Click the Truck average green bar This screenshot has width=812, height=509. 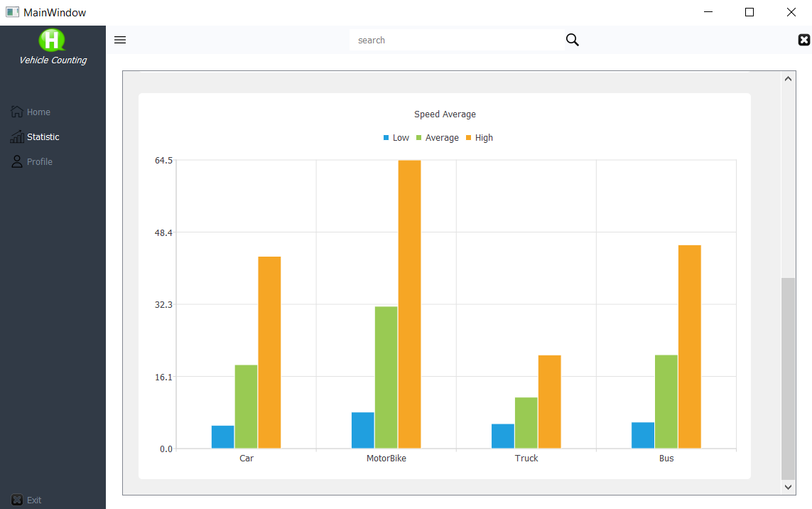coord(526,423)
